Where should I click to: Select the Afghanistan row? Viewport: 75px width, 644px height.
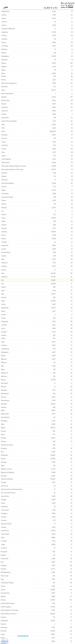(37, 12)
